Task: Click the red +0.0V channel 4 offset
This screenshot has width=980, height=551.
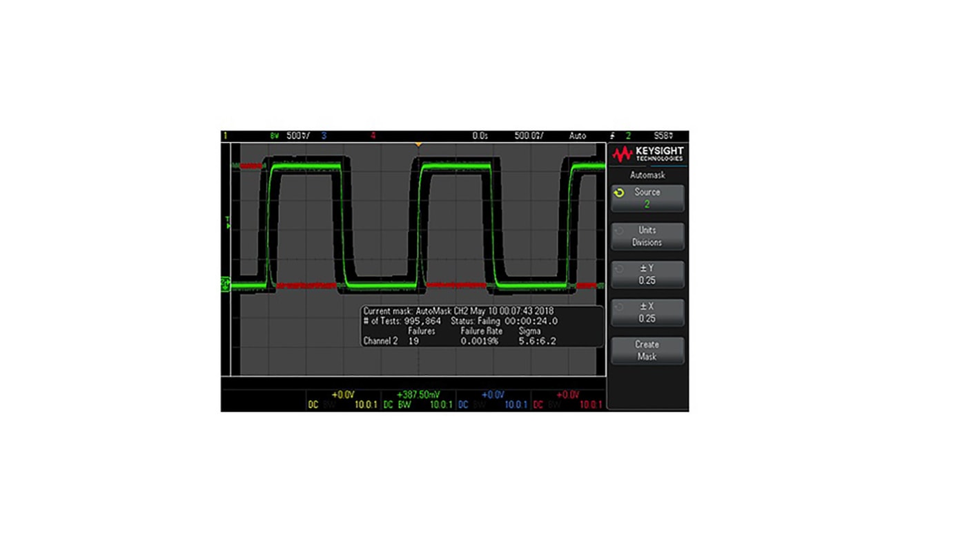Action: click(x=567, y=394)
